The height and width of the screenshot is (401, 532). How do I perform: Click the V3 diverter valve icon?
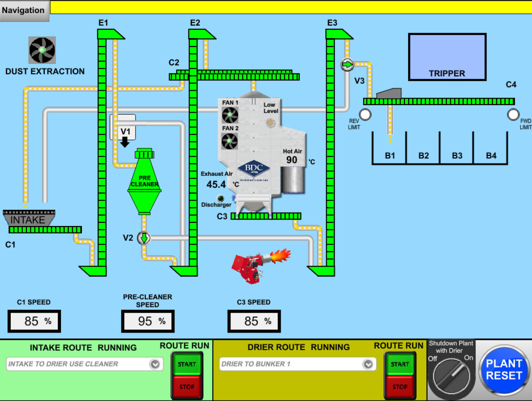click(347, 64)
